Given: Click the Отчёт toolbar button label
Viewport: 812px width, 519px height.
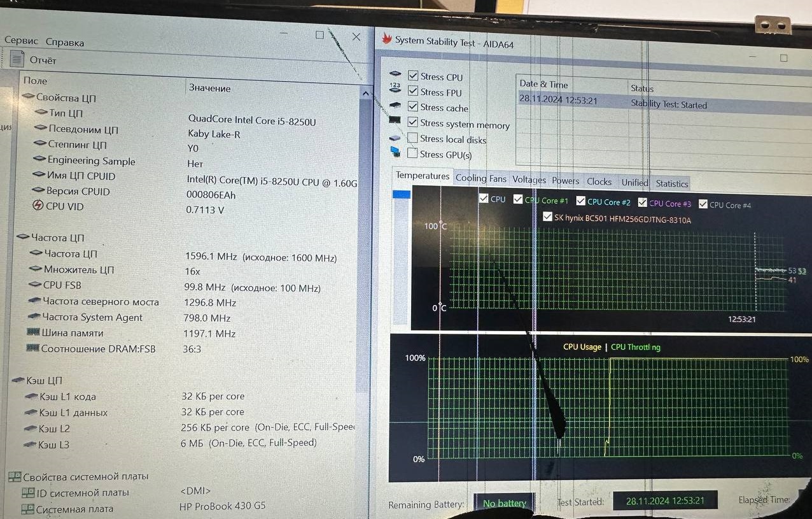Looking at the screenshot, I should click(x=43, y=60).
